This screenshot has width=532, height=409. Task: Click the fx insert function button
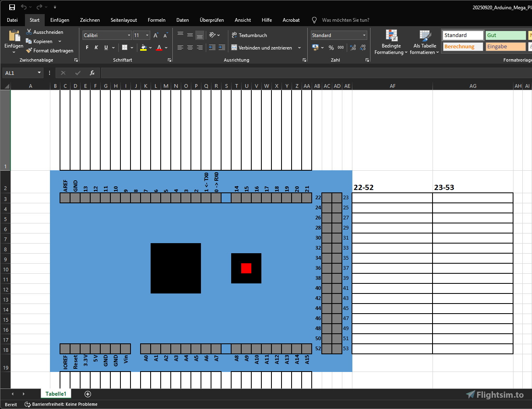point(92,73)
